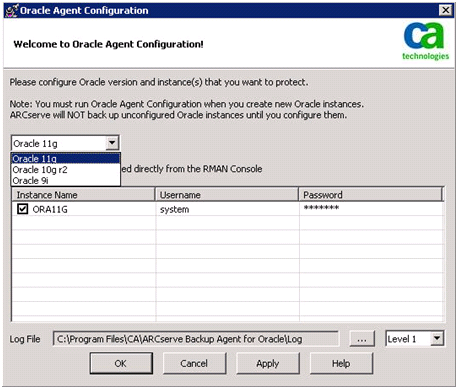Click the Password column header
The width and height of the screenshot is (458, 389).
(x=371, y=195)
